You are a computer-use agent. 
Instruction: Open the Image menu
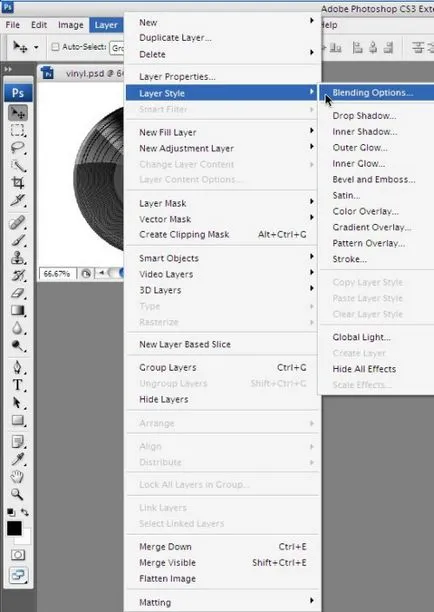point(71,25)
